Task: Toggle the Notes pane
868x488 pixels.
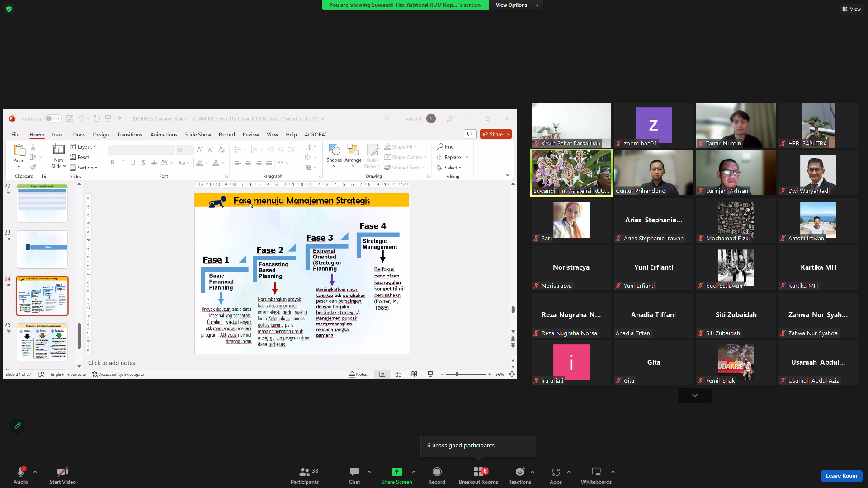Action: (358, 375)
